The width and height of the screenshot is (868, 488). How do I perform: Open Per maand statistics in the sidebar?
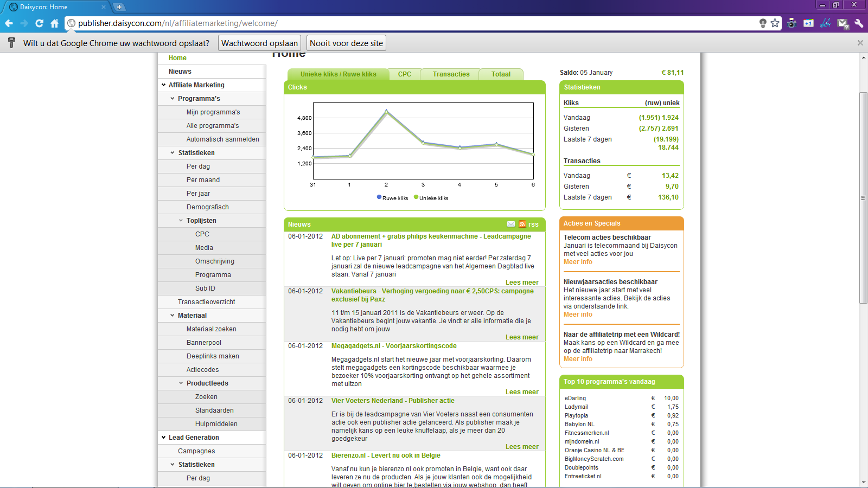203,180
